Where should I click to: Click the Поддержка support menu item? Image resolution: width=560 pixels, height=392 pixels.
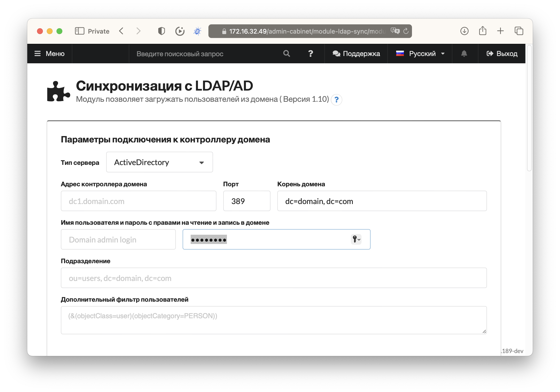tap(356, 53)
